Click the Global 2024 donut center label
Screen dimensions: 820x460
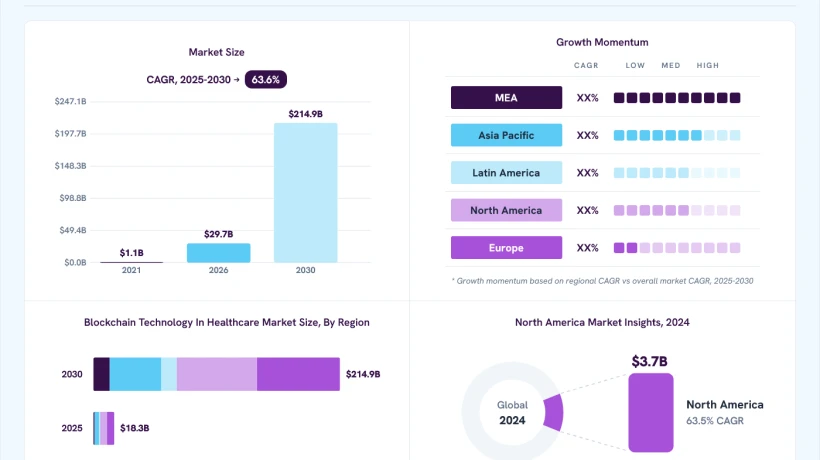click(x=512, y=413)
